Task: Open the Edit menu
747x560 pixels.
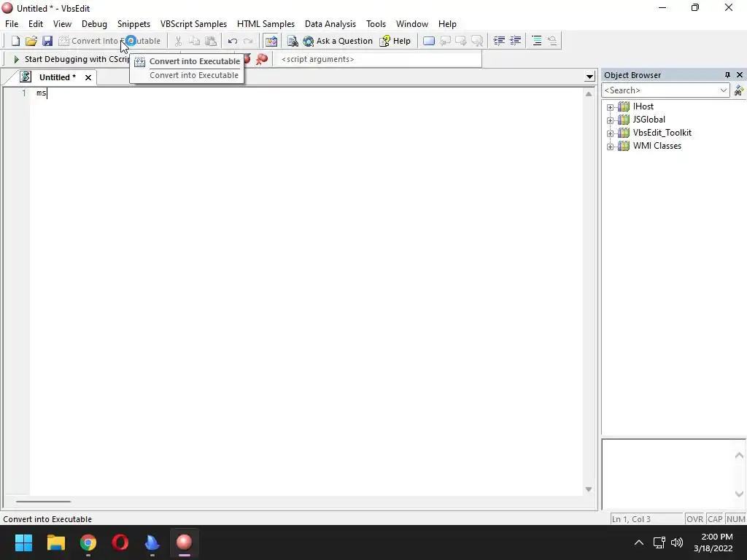Action: (x=35, y=24)
